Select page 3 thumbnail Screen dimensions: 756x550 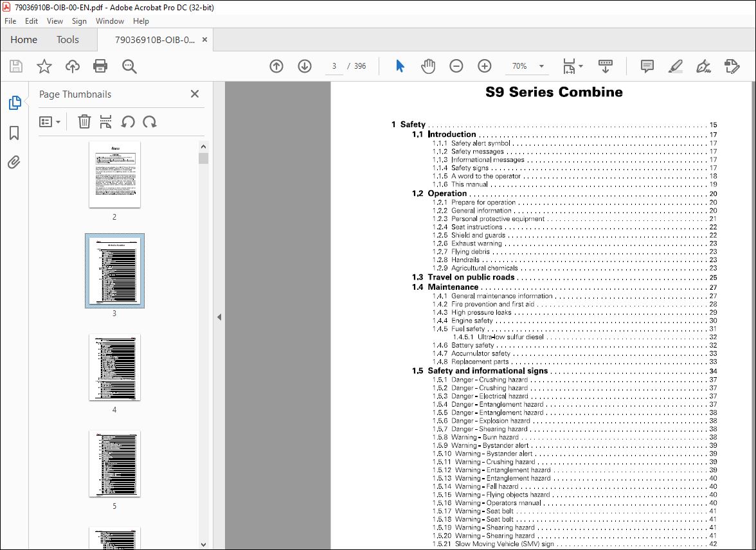114,271
